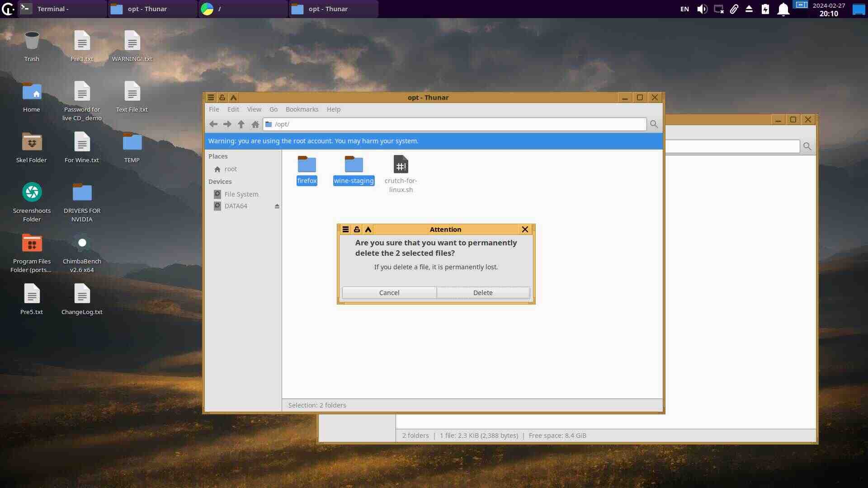Select File System in Devices sidebar
The image size is (868, 488).
[241, 194]
